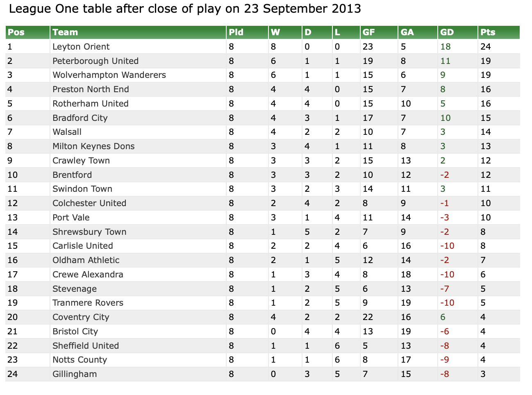The width and height of the screenshot is (532, 395).
Task: Click Leyton Orient's 24 points cell
Action: pyautogui.click(x=486, y=47)
